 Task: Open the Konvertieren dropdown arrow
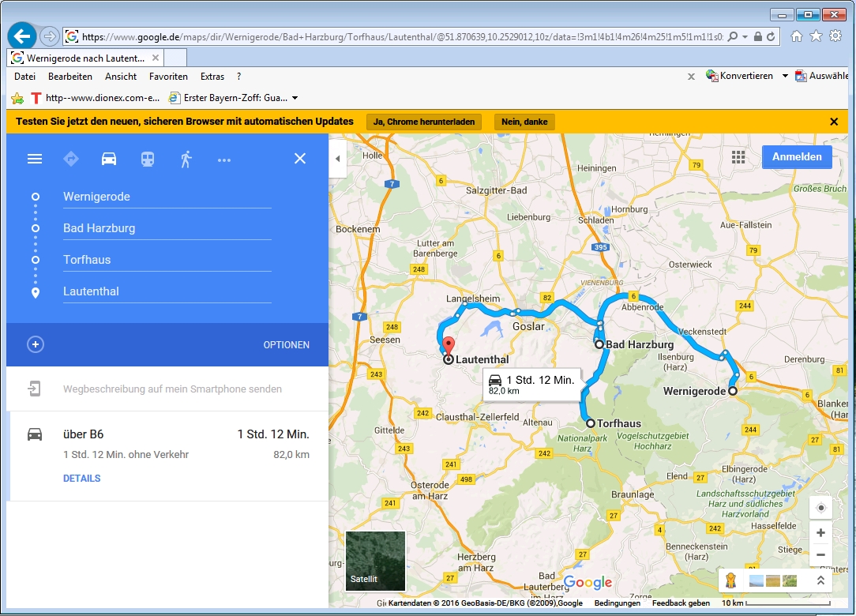(x=785, y=76)
